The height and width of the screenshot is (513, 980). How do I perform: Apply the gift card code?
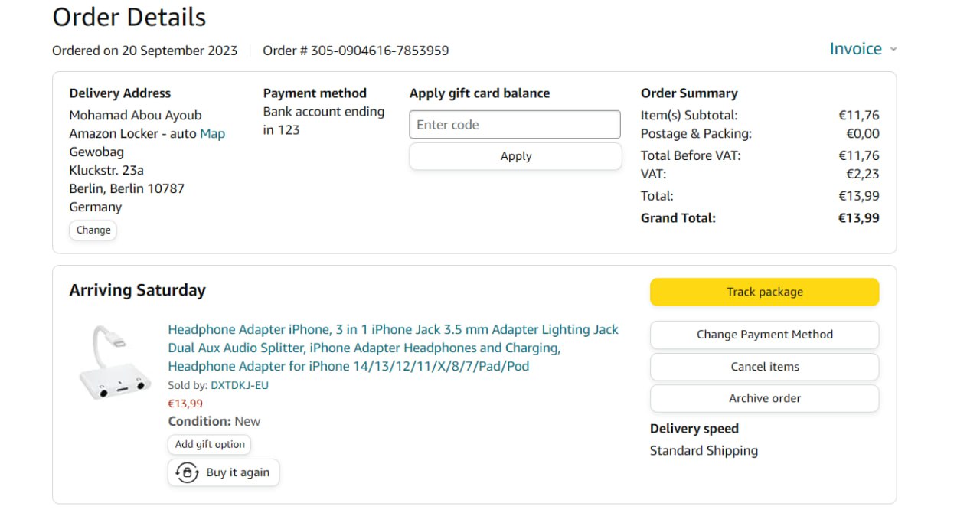click(515, 156)
